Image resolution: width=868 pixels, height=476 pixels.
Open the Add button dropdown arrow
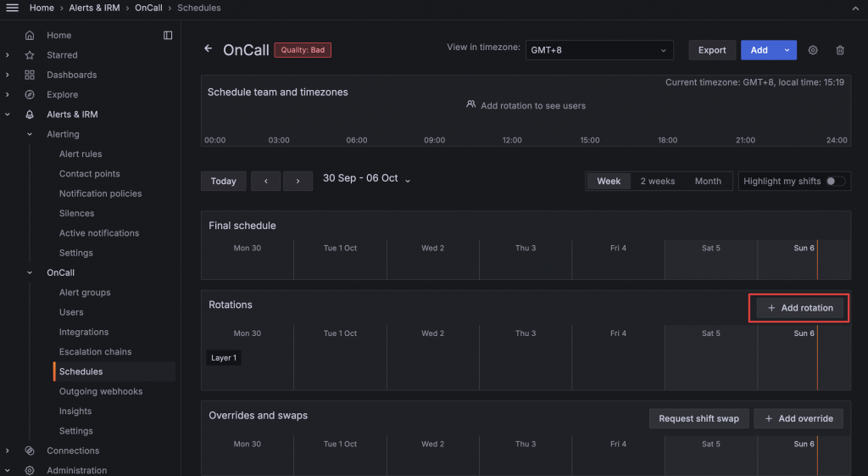coord(787,50)
